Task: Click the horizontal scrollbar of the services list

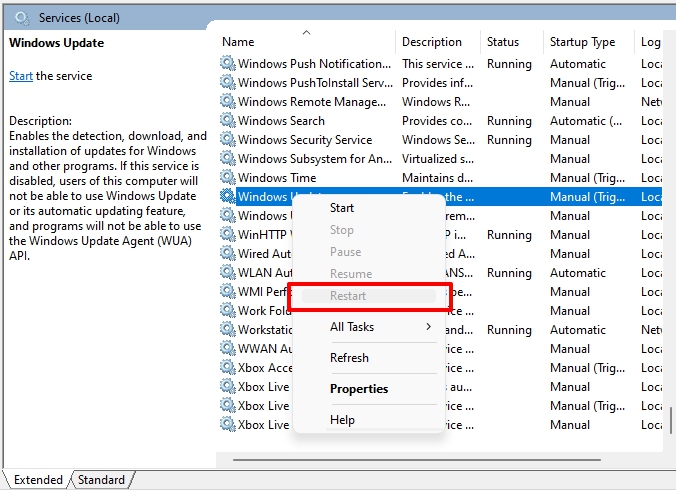Action: 417,460
